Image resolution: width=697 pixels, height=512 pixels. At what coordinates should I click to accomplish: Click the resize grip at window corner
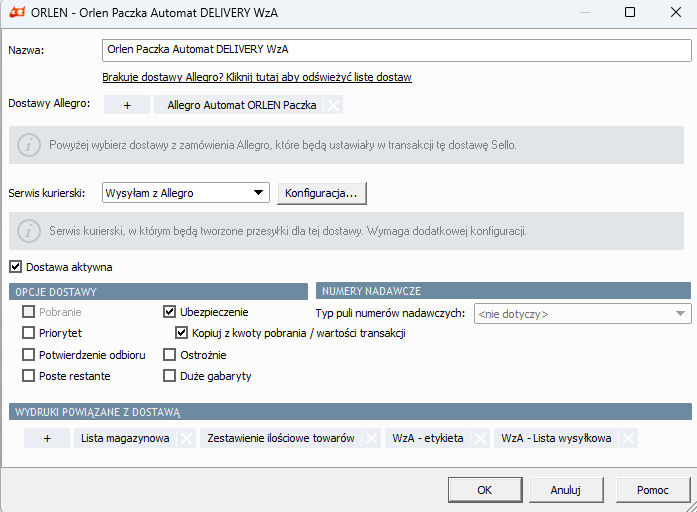coord(690,506)
